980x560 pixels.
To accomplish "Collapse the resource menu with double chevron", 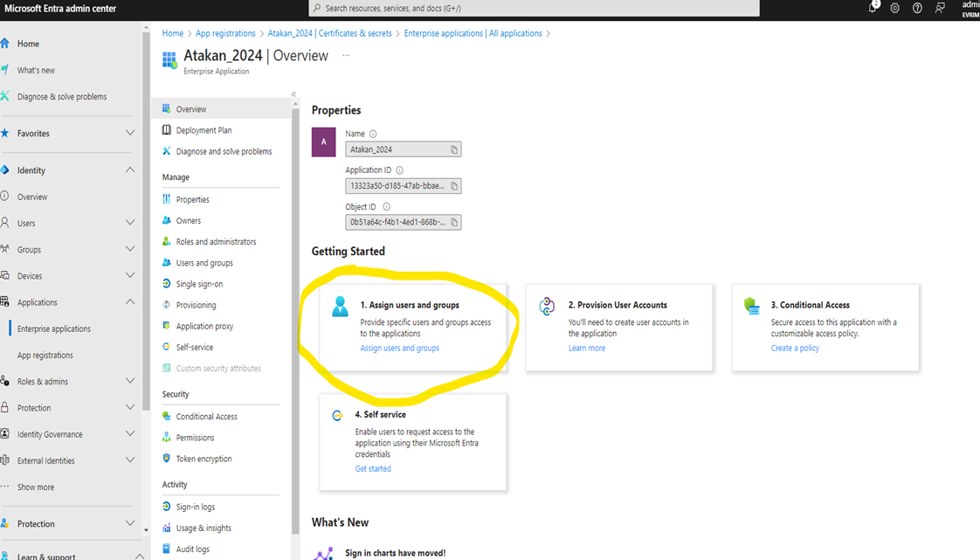I will coord(293,94).
